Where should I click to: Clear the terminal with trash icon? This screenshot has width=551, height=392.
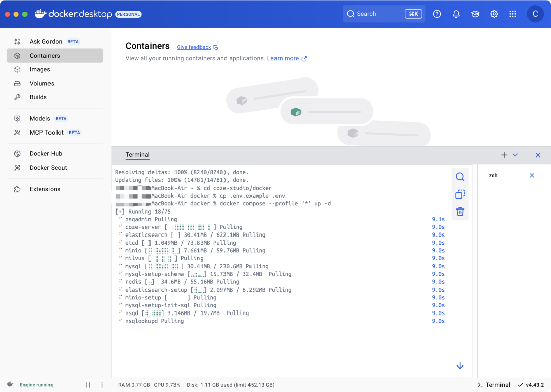[x=460, y=212]
